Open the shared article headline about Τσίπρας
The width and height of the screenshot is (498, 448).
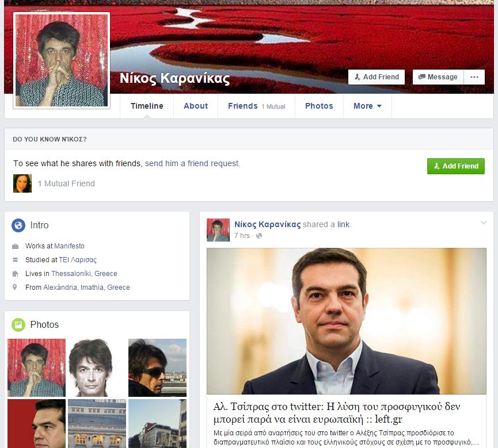[x=337, y=413]
